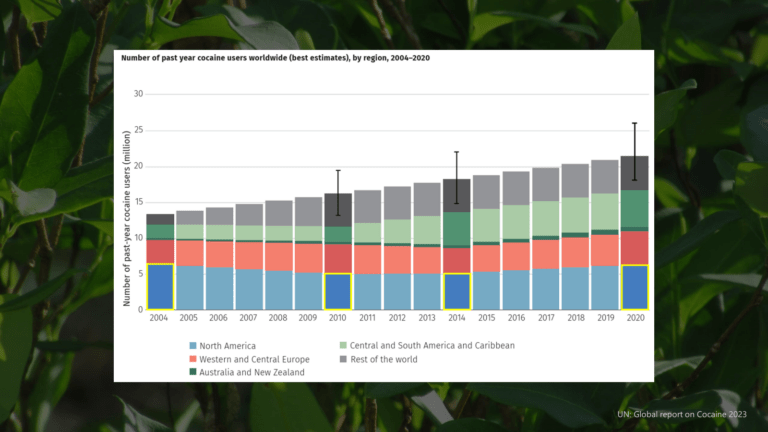The width and height of the screenshot is (768, 432).
Task: Click the dark grey top segment of 2020 bar
Action: [635, 173]
